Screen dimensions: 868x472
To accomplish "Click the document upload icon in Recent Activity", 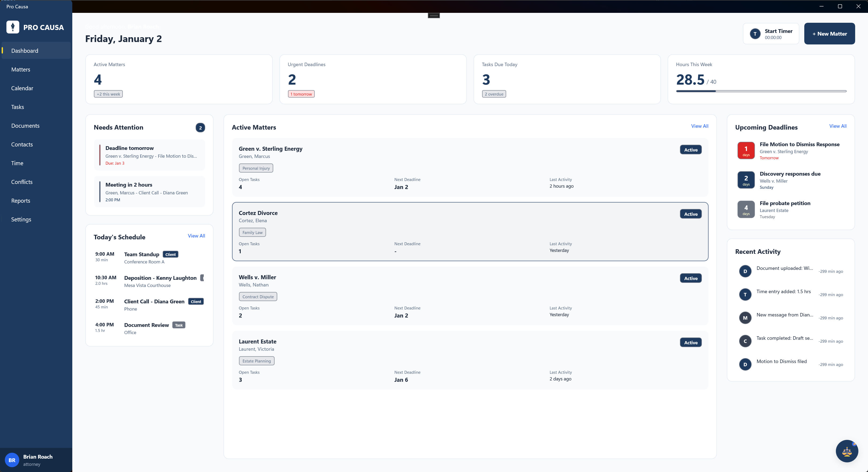I will point(745,271).
